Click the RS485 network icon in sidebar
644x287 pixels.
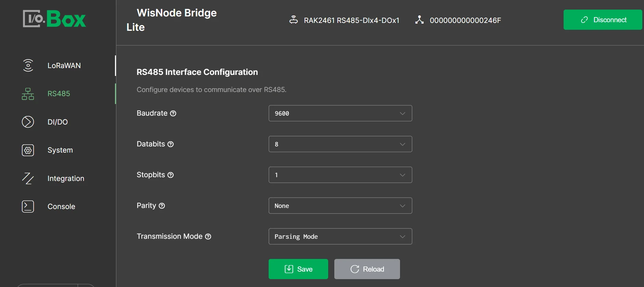pyautogui.click(x=28, y=94)
